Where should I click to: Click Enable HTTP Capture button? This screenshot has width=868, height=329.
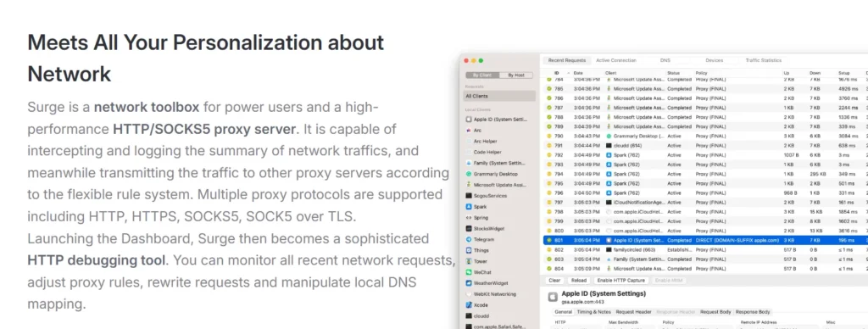621,281
